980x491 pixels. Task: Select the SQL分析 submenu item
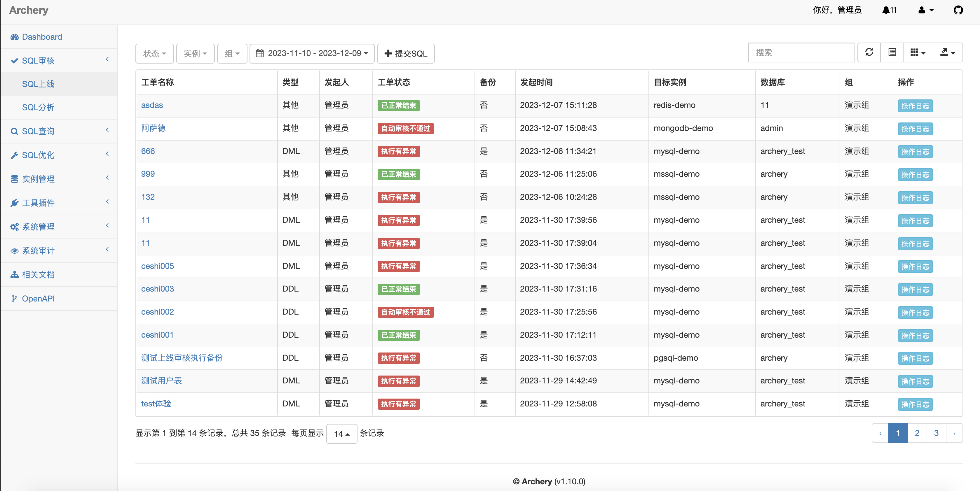point(59,108)
